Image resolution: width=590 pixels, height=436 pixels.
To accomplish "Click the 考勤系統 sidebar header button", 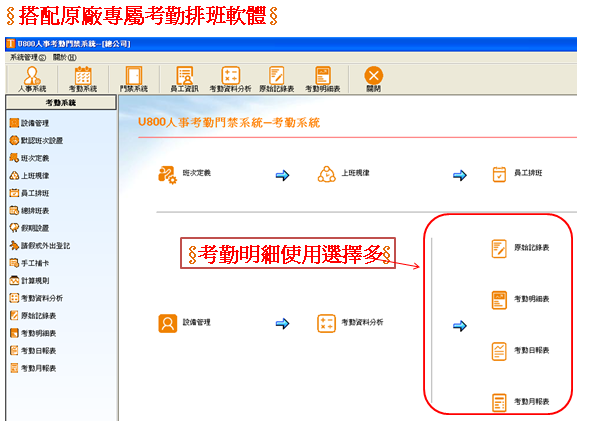I will [x=61, y=102].
